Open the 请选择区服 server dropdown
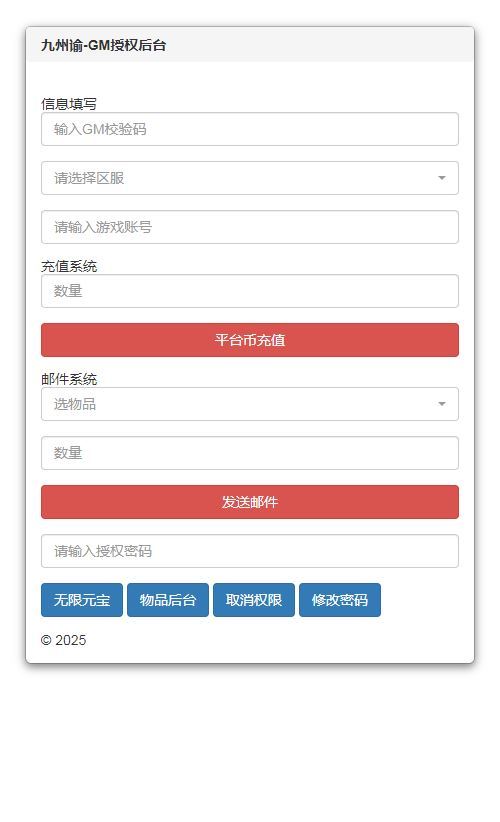This screenshot has height=822, width=500. 249,178
